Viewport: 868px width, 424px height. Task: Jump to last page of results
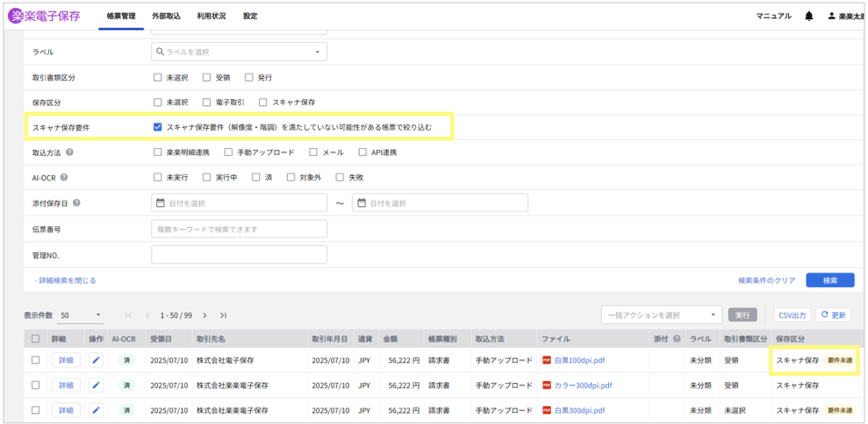point(223,316)
